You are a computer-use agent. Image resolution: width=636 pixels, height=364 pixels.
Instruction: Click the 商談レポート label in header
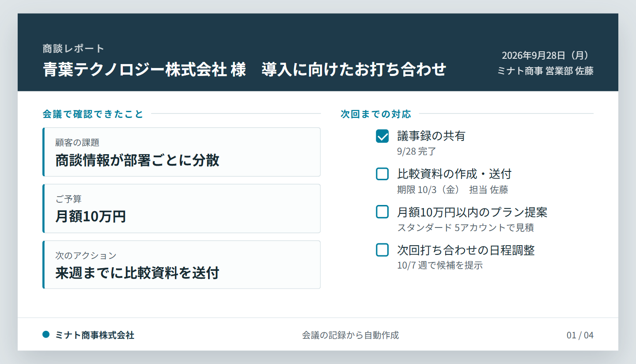[73, 48]
